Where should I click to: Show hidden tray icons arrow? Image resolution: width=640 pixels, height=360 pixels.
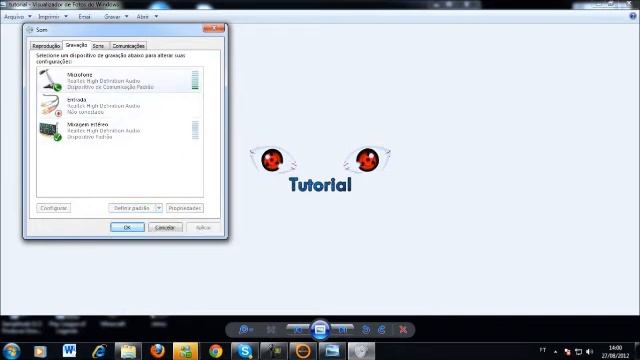pos(555,351)
